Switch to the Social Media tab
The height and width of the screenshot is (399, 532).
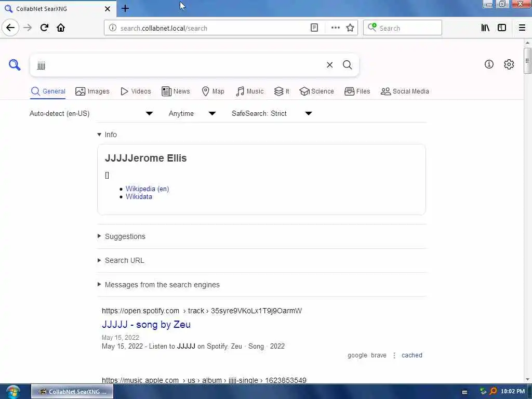pos(405,91)
